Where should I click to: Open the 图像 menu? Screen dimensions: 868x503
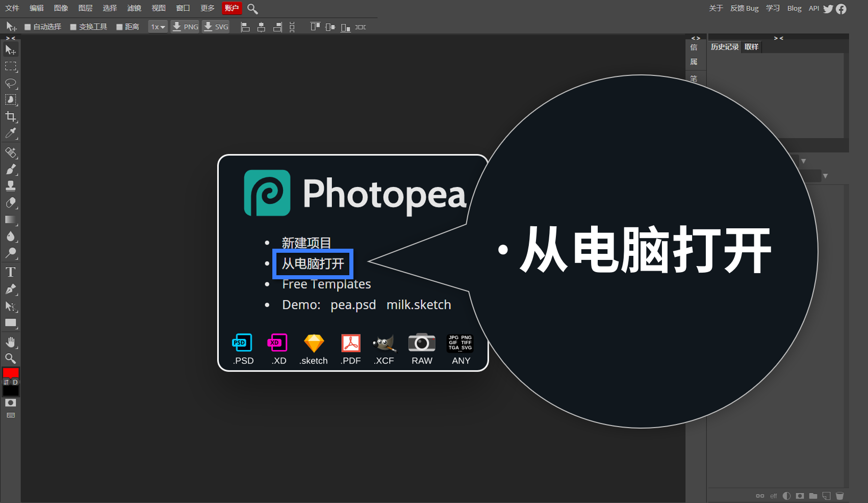(x=61, y=8)
